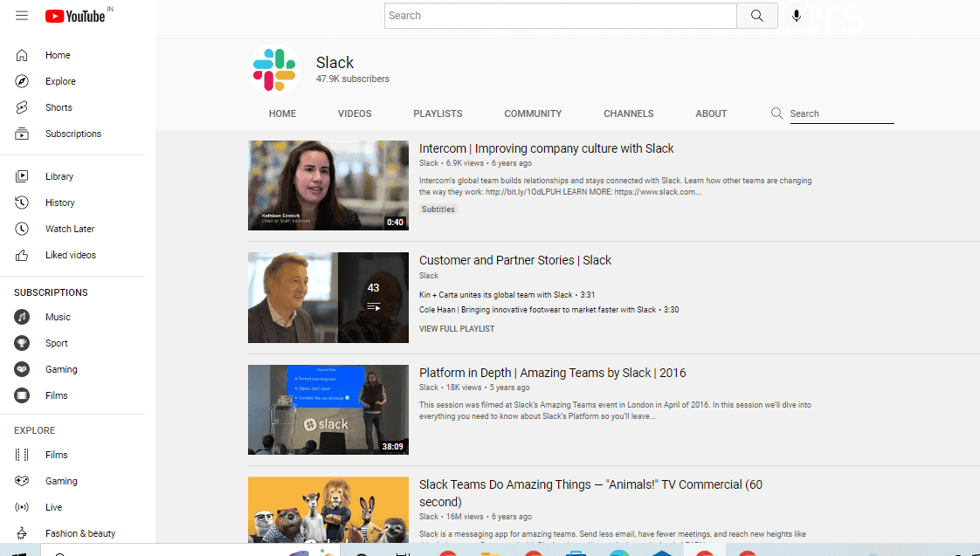Open 'Customer and Partner Stories | Slack' playlist title
This screenshot has height=556, width=980.
click(515, 260)
